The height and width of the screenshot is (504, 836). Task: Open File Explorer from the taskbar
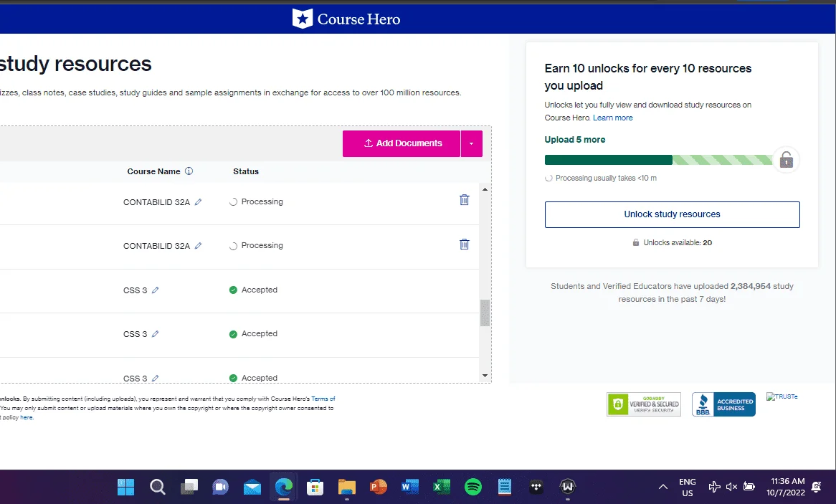(x=346, y=487)
